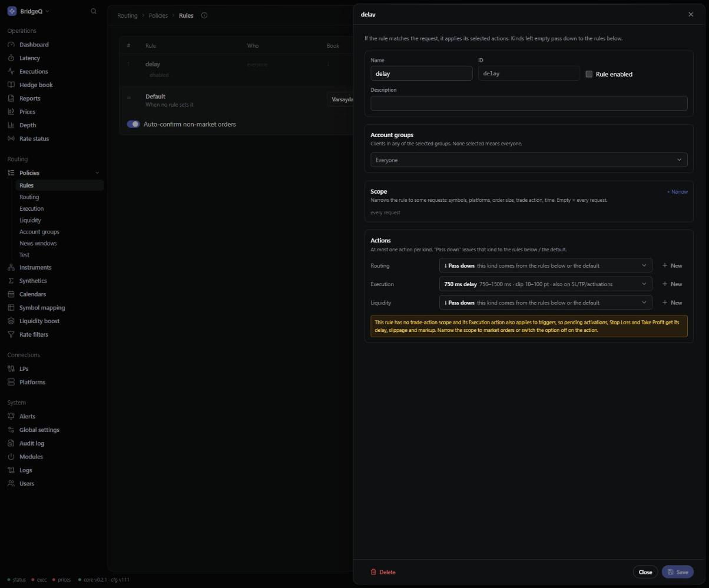Add New Execution action
Image resolution: width=709 pixels, height=588 pixels.
click(x=672, y=284)
